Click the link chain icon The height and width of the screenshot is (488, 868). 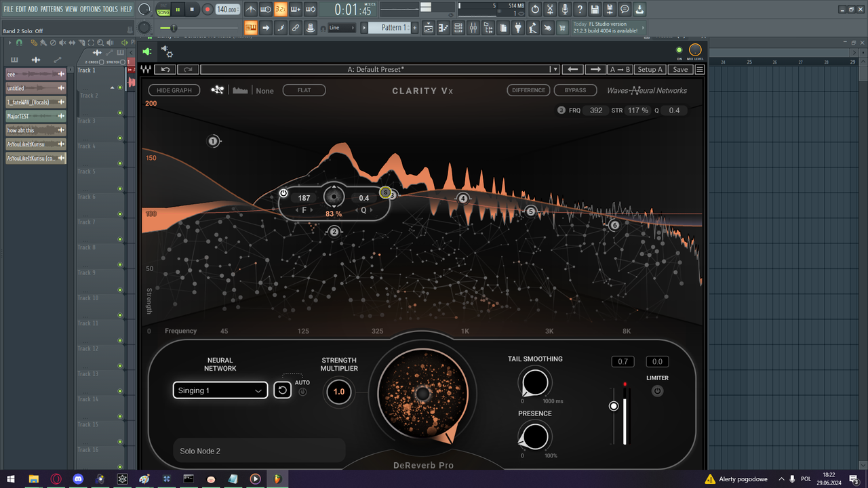coord(296,28)
